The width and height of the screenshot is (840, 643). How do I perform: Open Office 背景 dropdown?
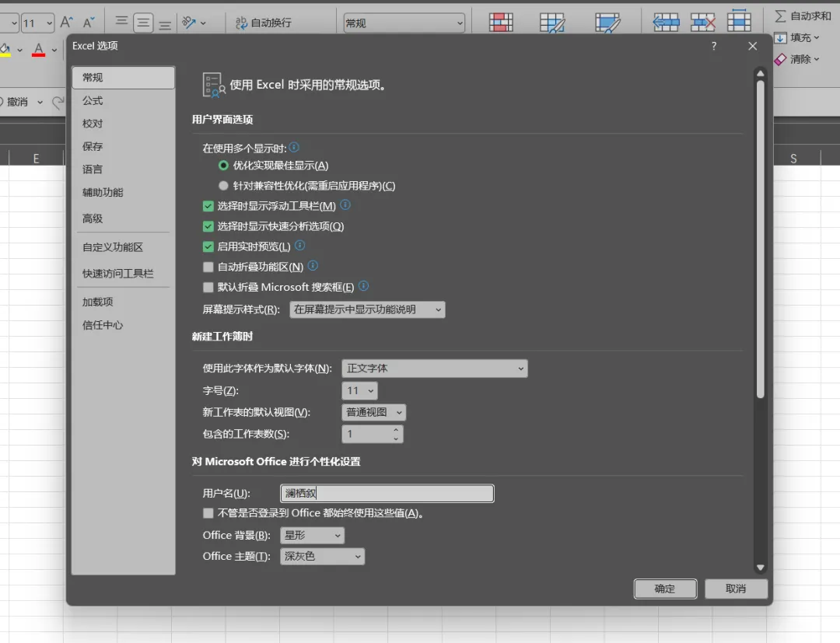313,536
